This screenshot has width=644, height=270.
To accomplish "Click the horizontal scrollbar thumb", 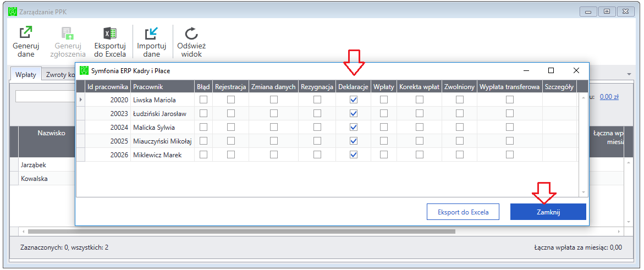I will [242, 232].
